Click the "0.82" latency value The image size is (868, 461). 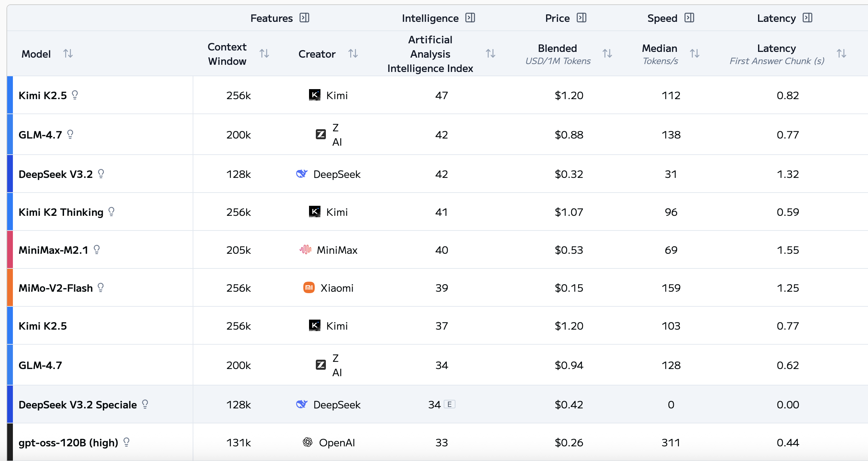788,96
